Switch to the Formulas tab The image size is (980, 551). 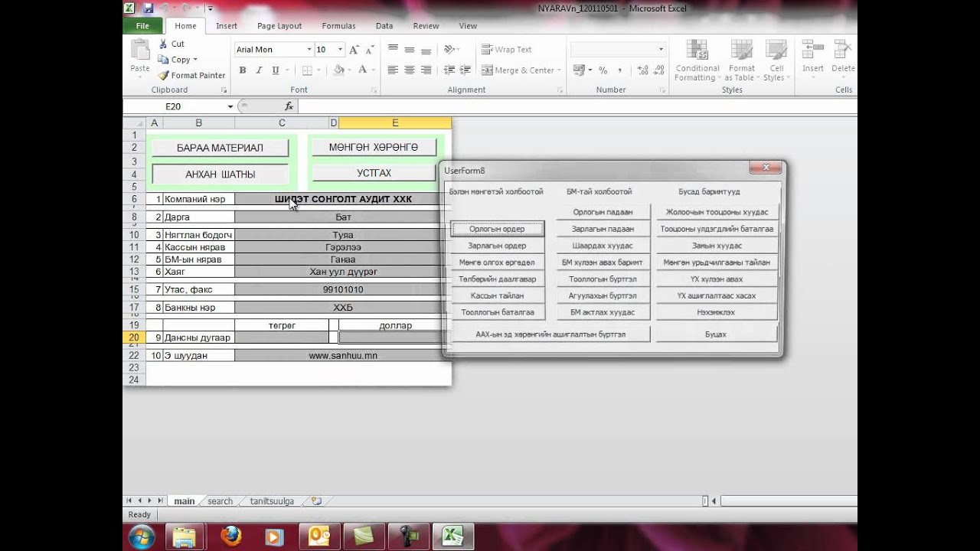point(338,25)
